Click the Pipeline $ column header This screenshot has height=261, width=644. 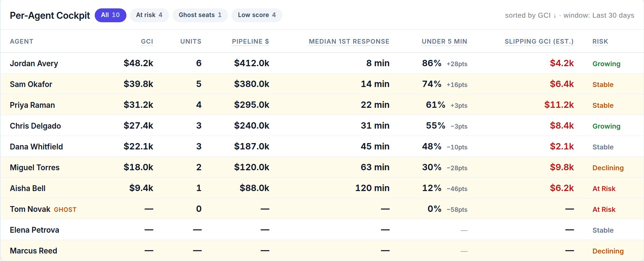tap(250, 41)
